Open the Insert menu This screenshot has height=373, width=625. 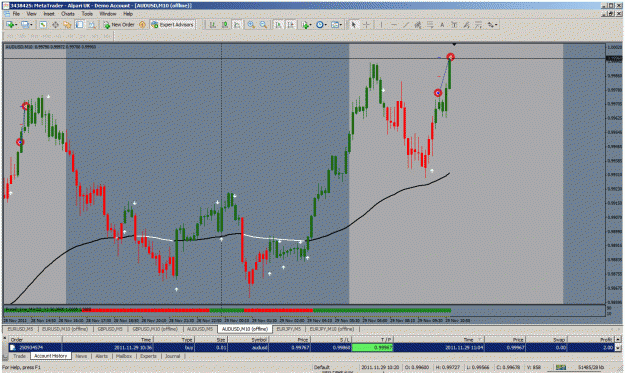(x=49, y=14)
